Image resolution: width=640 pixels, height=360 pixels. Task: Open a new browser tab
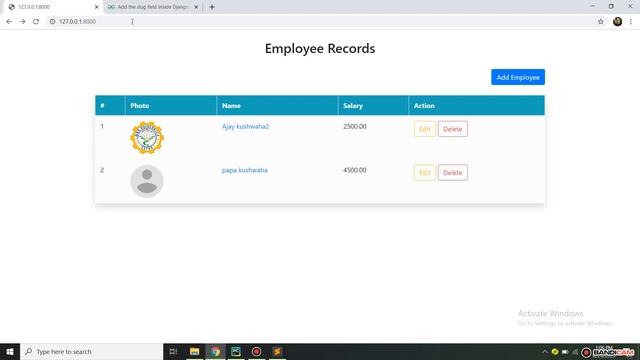click(212, 7)
